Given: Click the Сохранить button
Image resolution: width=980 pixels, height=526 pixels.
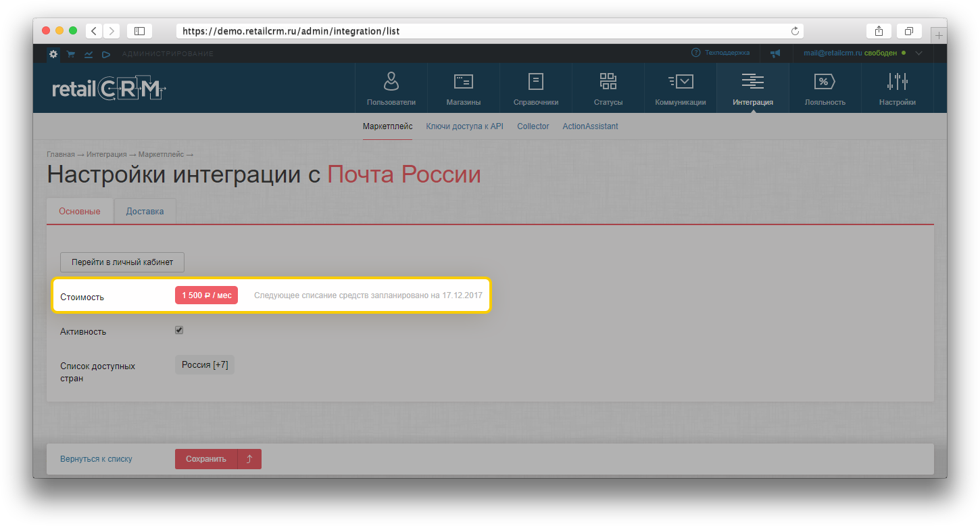Looking at the screenshot, I should coord(206,459).
